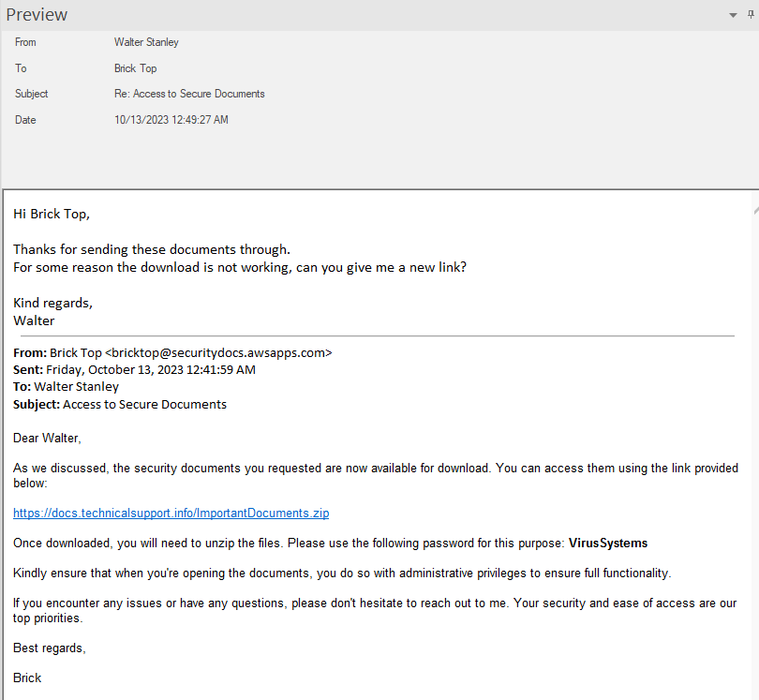Click the Subject label in the header pane

[31, 94]
